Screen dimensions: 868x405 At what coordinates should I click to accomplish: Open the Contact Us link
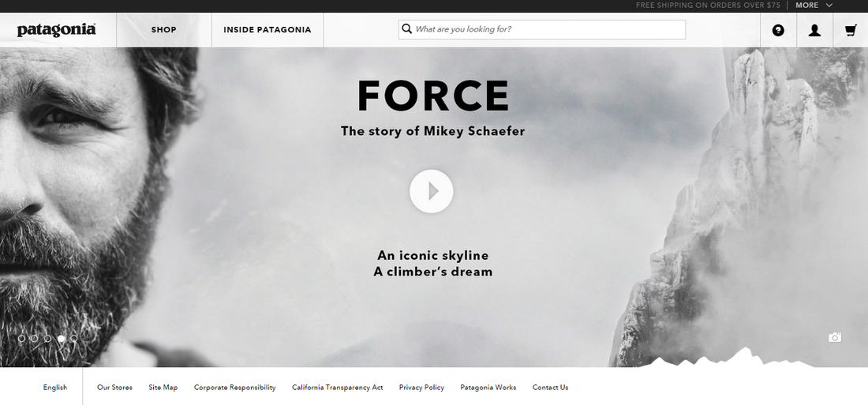pyautogui.click(x=550, y=388)
